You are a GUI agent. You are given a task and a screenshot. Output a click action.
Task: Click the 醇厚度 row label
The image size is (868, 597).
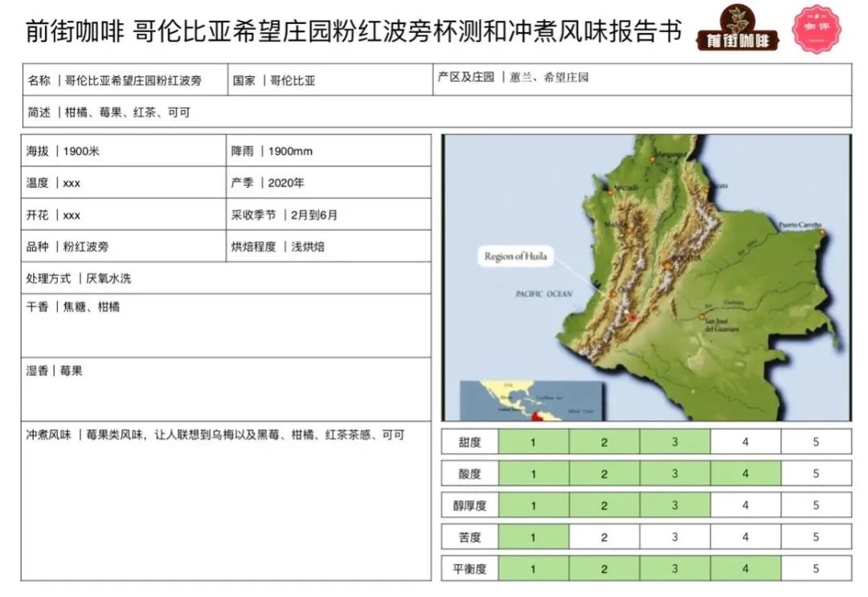coord(470,505)
